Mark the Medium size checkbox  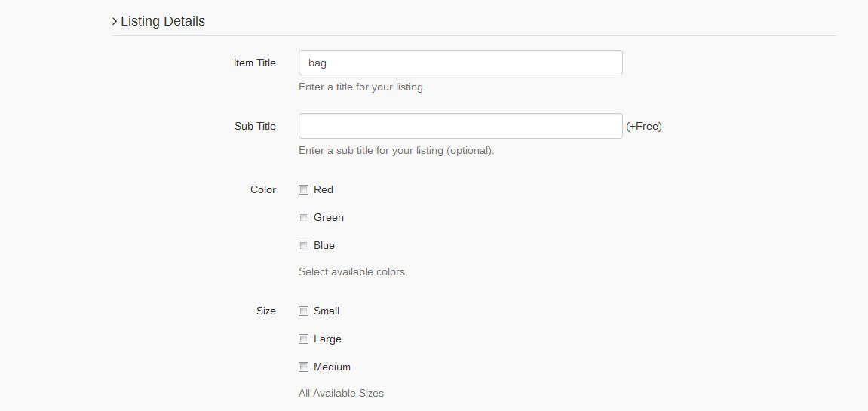point(303,367)
